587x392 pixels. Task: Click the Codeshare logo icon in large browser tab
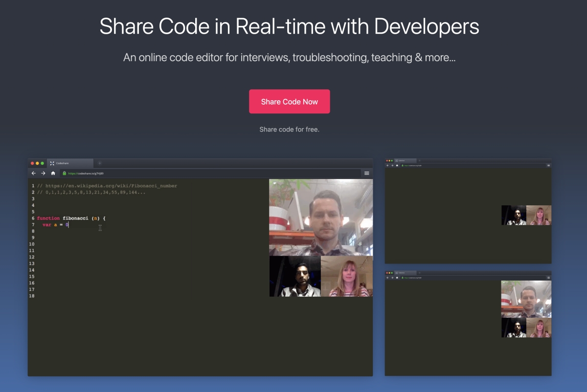(52, 163)
